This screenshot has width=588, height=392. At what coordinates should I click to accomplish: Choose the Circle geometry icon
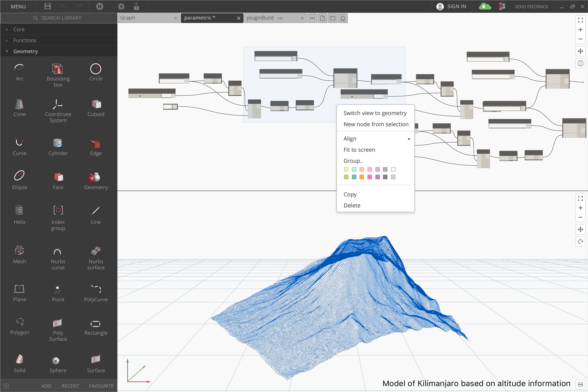point(96,69)
